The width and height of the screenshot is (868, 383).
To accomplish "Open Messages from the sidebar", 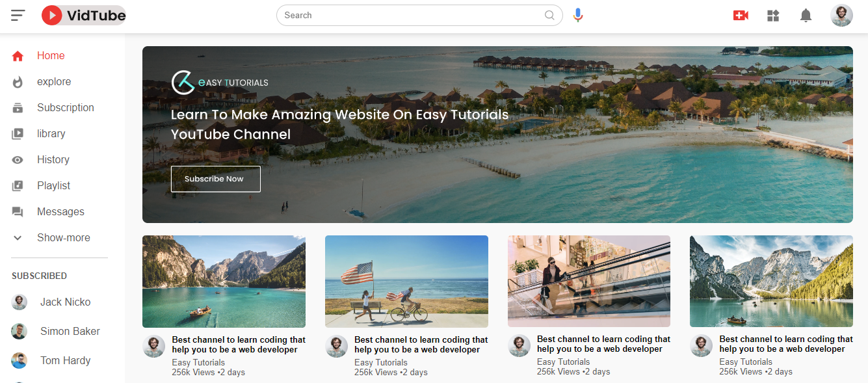I will click(x=60, y=212).
